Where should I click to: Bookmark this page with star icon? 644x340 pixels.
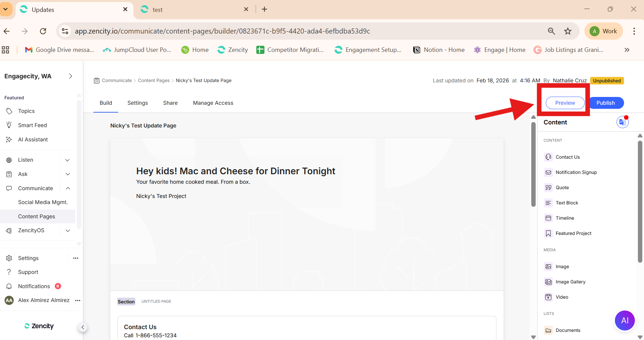click(568, 31)
